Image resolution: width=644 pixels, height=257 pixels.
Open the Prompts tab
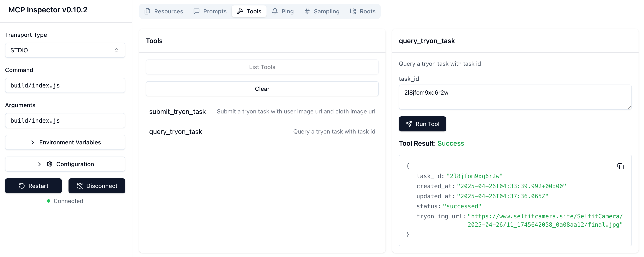click(x=210, y=11)
